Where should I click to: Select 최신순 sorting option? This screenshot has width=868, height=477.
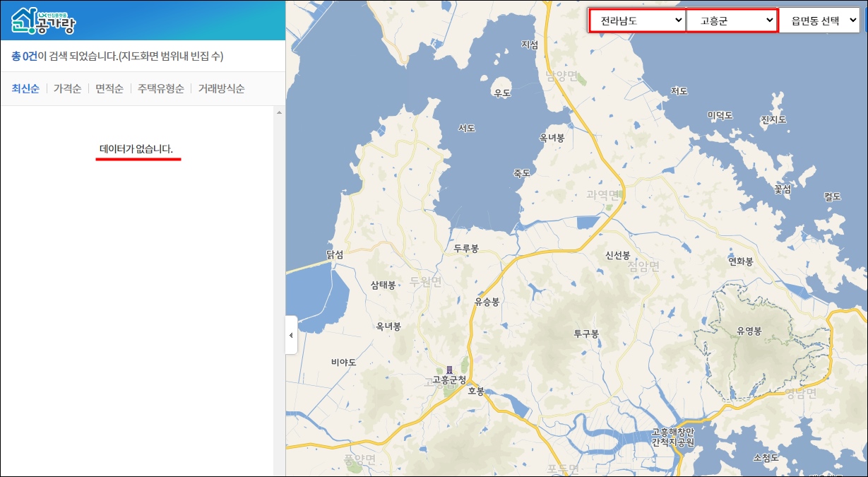click(24, 88)
